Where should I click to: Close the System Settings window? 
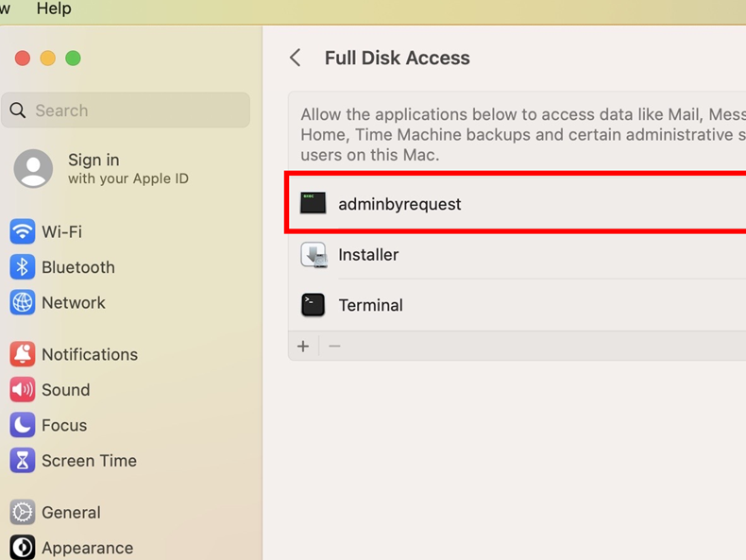click(x=23, y=58)
